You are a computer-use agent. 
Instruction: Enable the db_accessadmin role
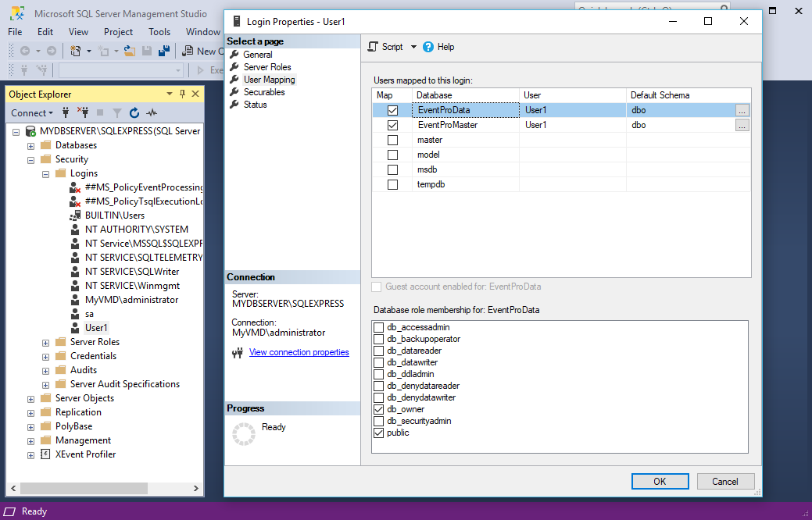click(x=378, y=327)
